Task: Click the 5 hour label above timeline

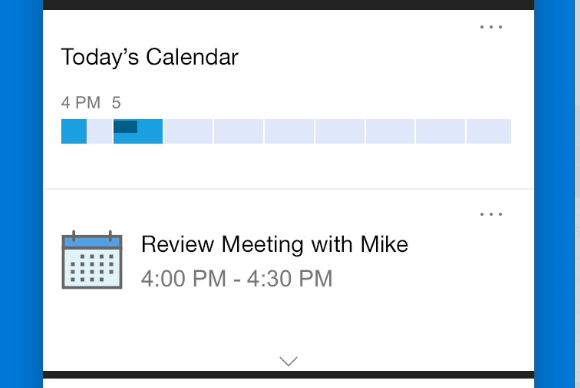Action: [x=116, y=102]
